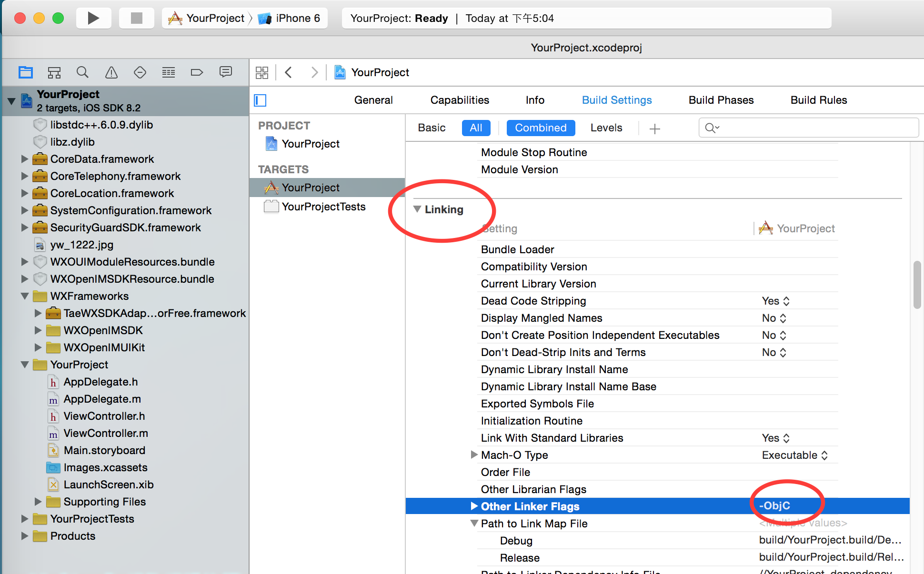The width and height of the screenshot is (924, 574).
Task: Switch to the Build Phases tab
Action: click(x=721, y=100)
